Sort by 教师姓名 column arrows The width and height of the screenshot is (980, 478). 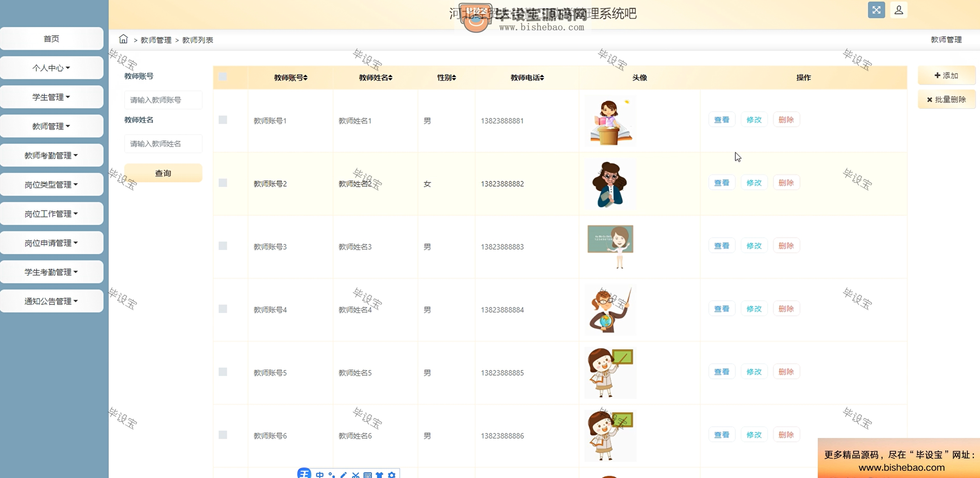click(390, 78)
